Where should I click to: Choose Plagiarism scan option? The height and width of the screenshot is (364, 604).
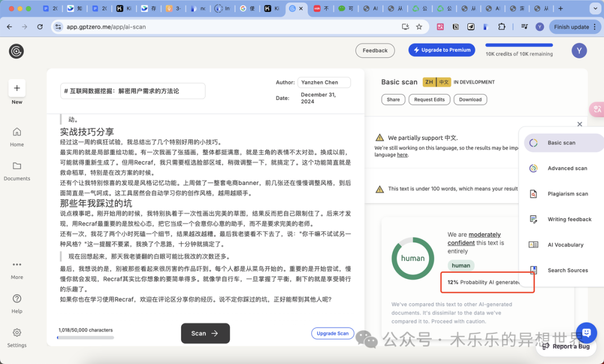pyautogui.click(x=567, y=194)
